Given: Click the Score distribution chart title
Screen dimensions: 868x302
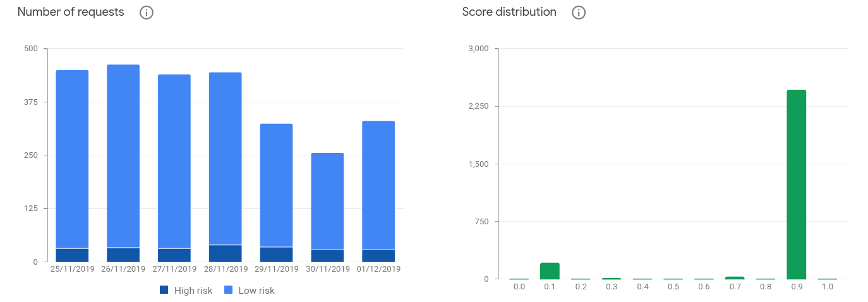Looking at the screenshot, I should coord(509,12).
